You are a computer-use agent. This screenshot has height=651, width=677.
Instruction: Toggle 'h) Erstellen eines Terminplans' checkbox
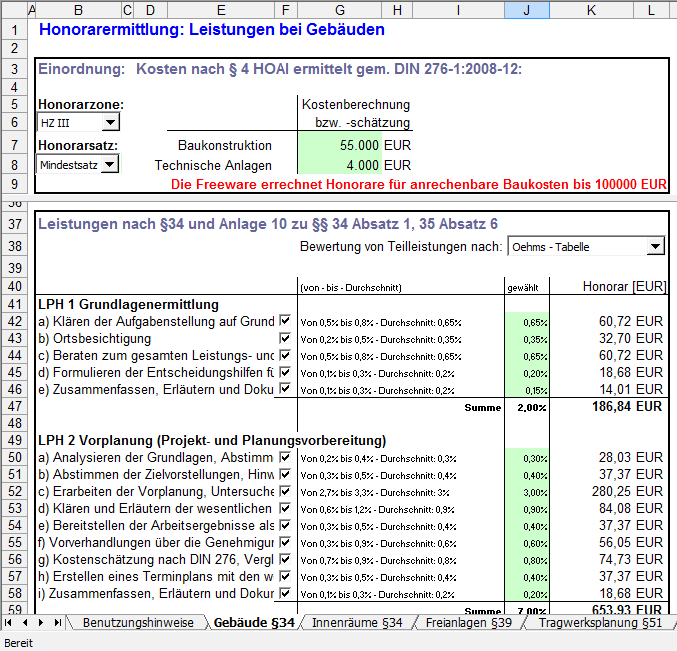click(x=285, y=576)
